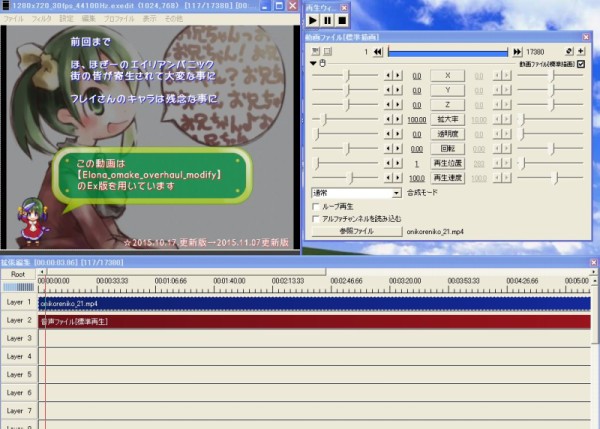Increase 拡大率 value with its right arrow

pyautogui.click(x=398, y=119)
